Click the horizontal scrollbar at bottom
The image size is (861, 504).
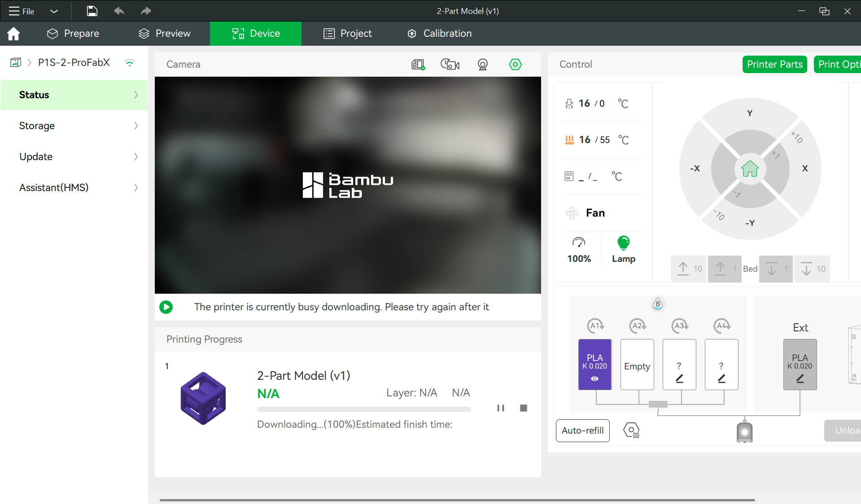click(x=457, y=500)
